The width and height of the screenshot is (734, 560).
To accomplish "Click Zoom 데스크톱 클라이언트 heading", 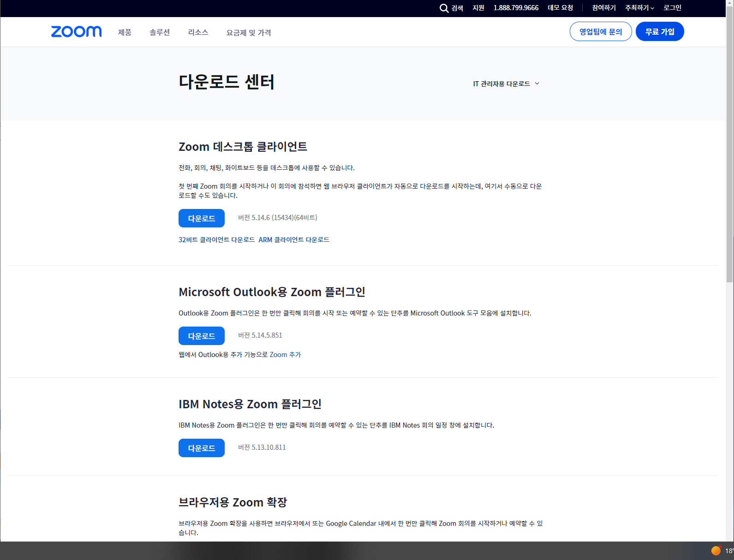I will [x=243, y=147].
